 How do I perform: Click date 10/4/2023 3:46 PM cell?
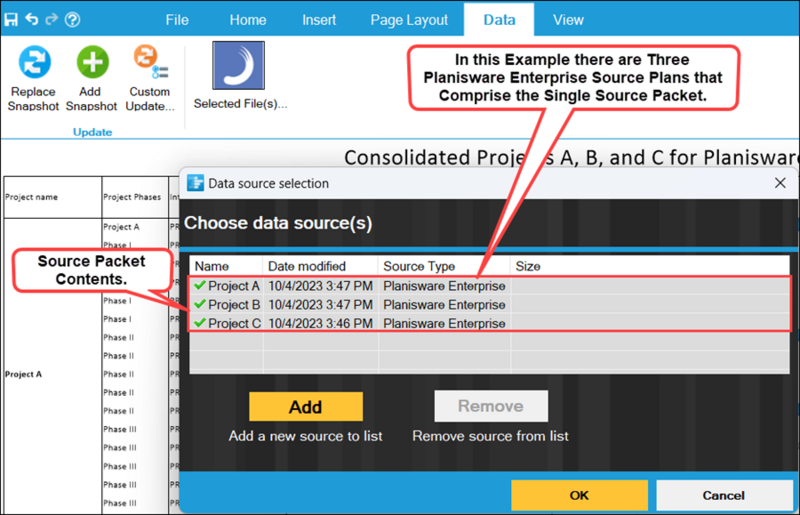click(320, 324)
